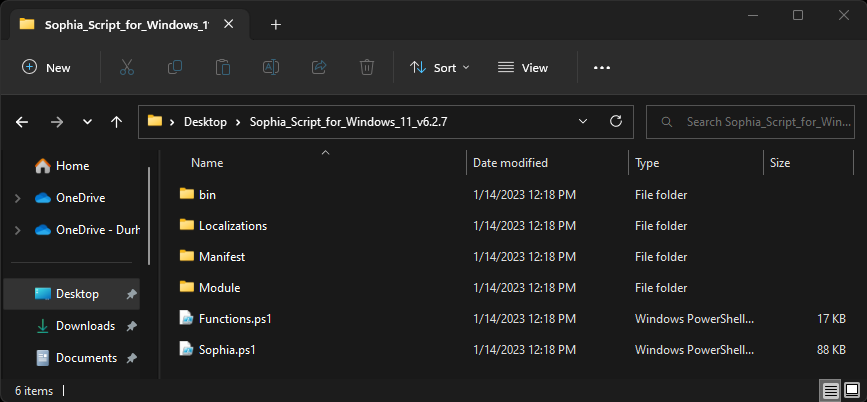
Task: Click the search box field
Action: click(751, 122)
